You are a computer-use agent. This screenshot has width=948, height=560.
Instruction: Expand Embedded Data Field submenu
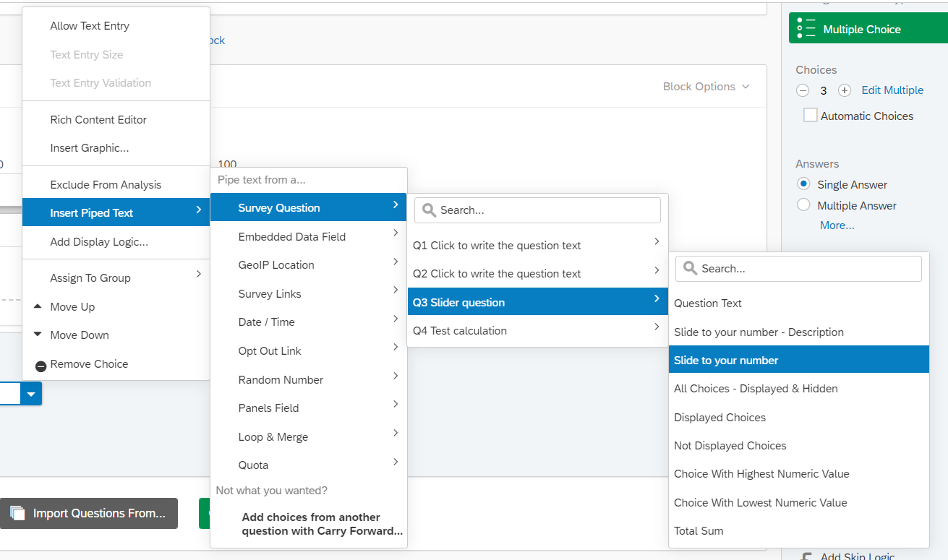click(x=396, y=233)
